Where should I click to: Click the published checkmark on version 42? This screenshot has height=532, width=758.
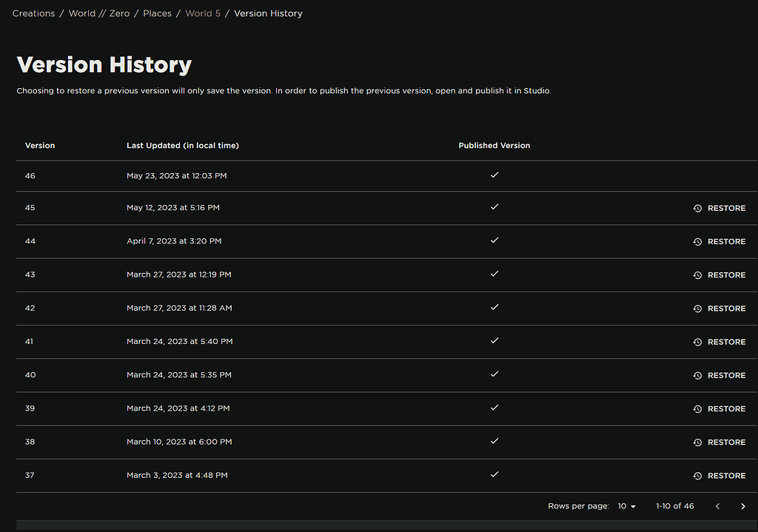494,307
